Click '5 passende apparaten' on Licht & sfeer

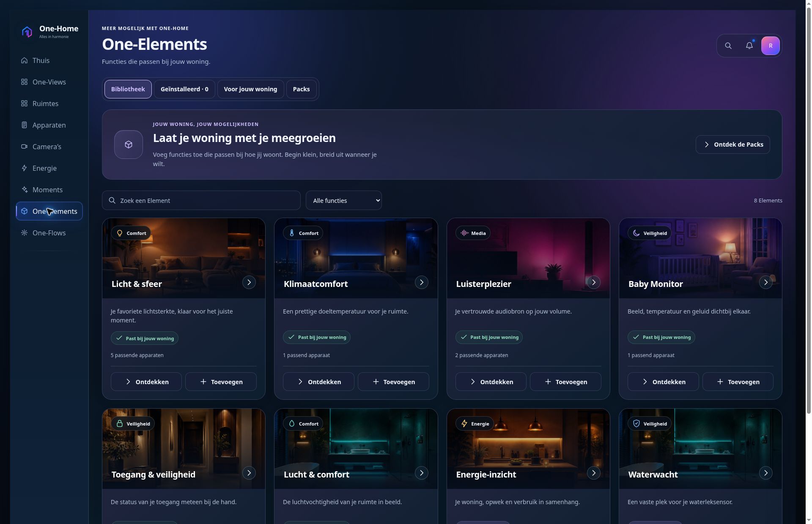pyautogui.click(x=137, y=355)
